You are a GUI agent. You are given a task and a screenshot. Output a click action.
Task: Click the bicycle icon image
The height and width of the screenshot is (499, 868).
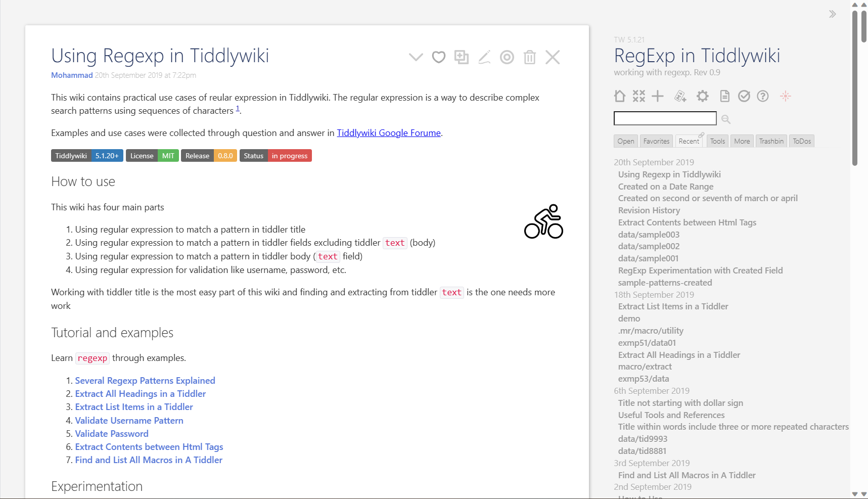[543, 221]
